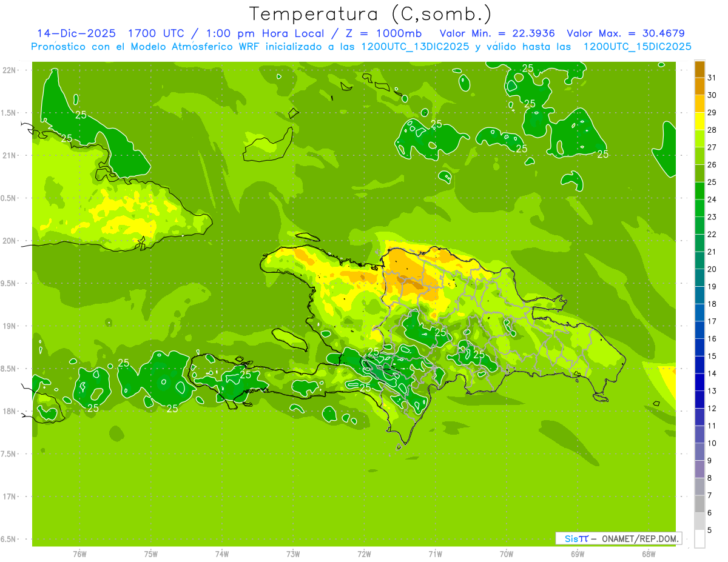Click the 76W longitude label

point(79,554)
